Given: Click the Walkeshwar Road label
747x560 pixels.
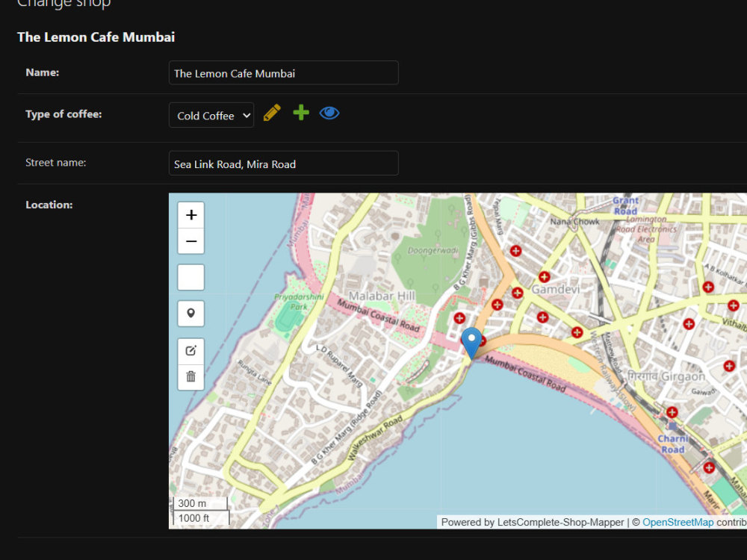Looking at the screenshot, I should coord(375,438).
